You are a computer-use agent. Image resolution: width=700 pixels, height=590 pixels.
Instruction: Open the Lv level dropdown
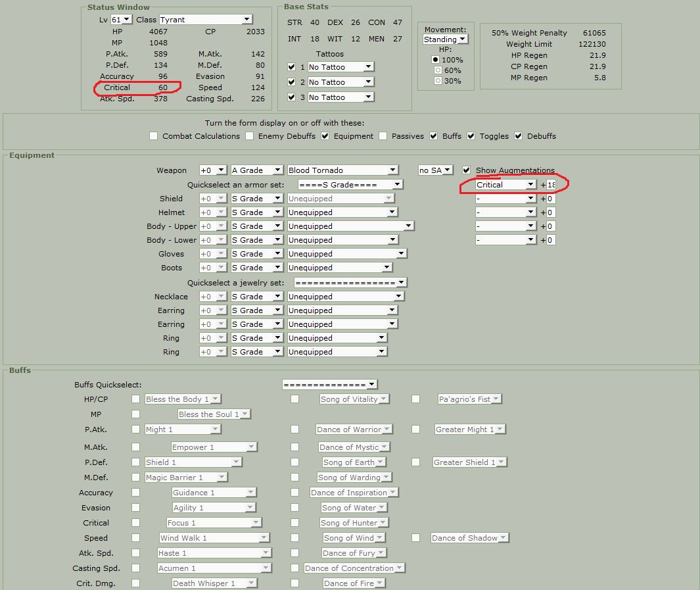pyautogui.click(x=121, y=20)
